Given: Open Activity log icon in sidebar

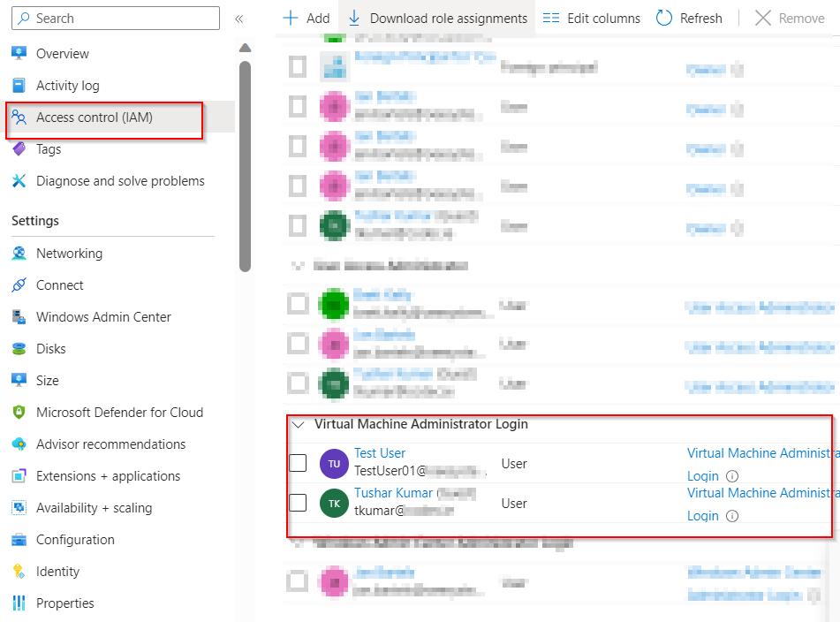Looking at the screenshot, I should pyautogui.click(x=19, y=85).
